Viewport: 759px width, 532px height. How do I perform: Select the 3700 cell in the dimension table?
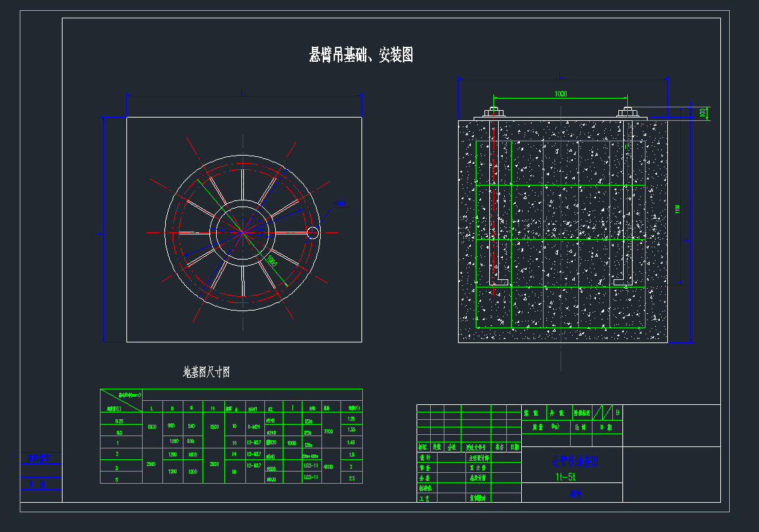327,431
